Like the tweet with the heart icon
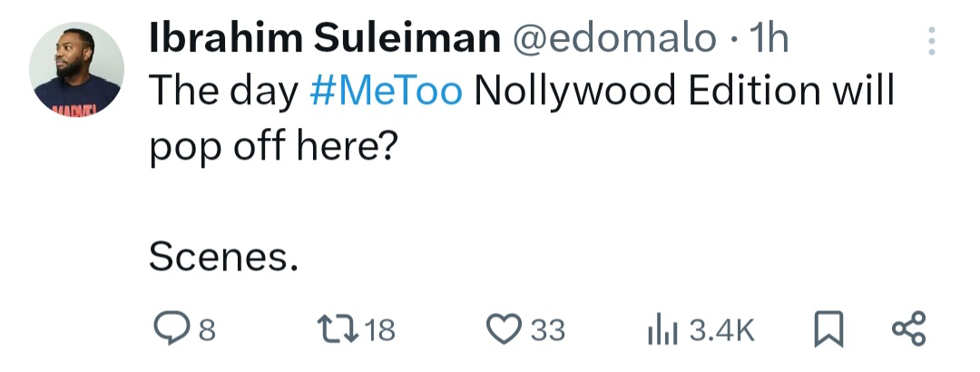Screen dimensions: 980x372 pos(504,328)
